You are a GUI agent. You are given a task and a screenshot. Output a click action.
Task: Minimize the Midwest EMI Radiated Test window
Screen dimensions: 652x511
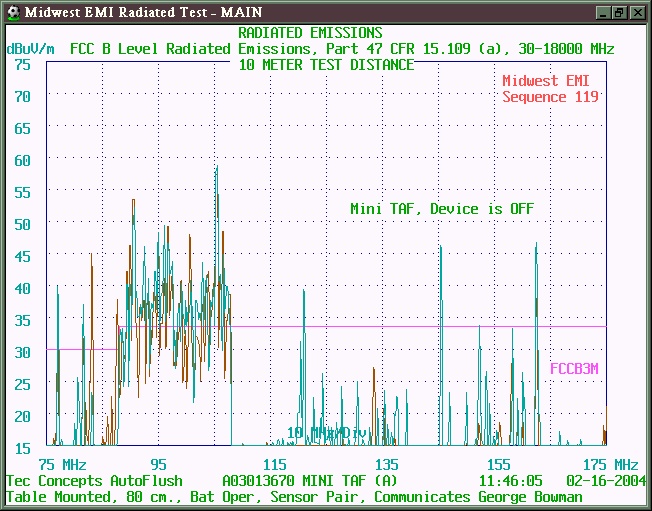coord(602,12)
